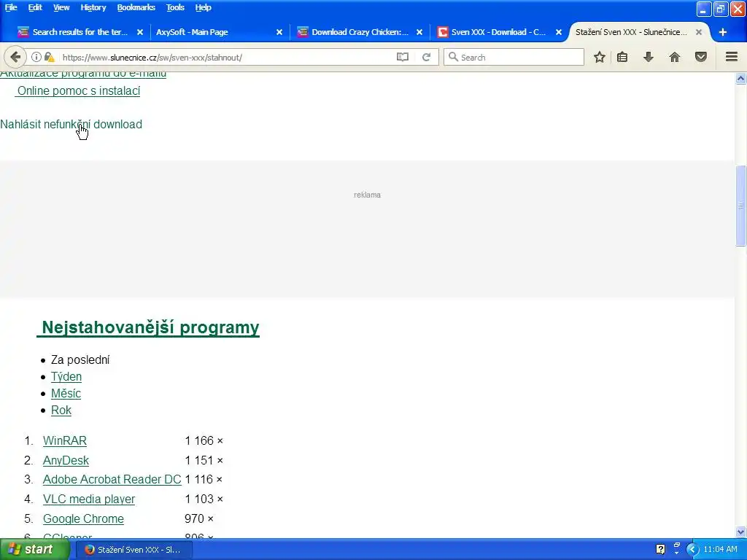
Task: Open 'Nejstahovanější programy' heading link
Action: click(x=149, y=327)
